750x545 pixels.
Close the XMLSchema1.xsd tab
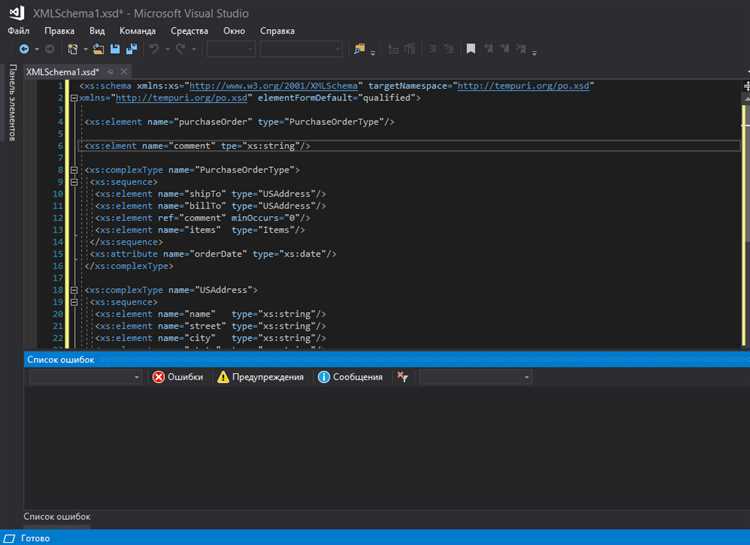[x=124, y=72]
